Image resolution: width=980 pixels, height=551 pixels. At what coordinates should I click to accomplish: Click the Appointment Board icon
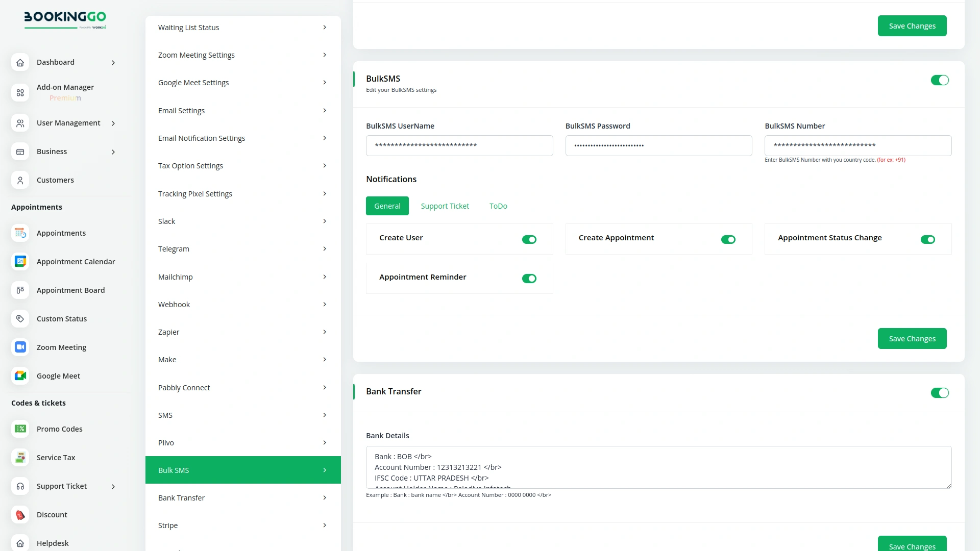pos(20,290)
